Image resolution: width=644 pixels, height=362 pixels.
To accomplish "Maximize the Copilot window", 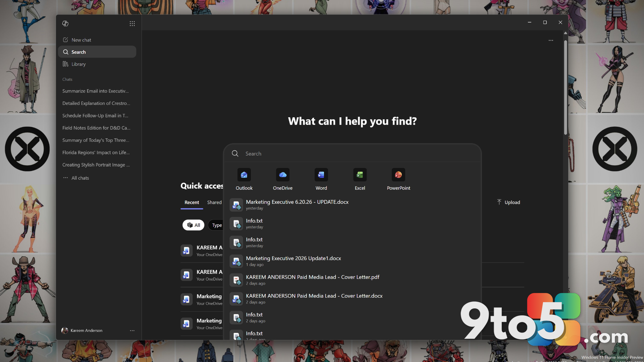I will [x=545, y=22].
